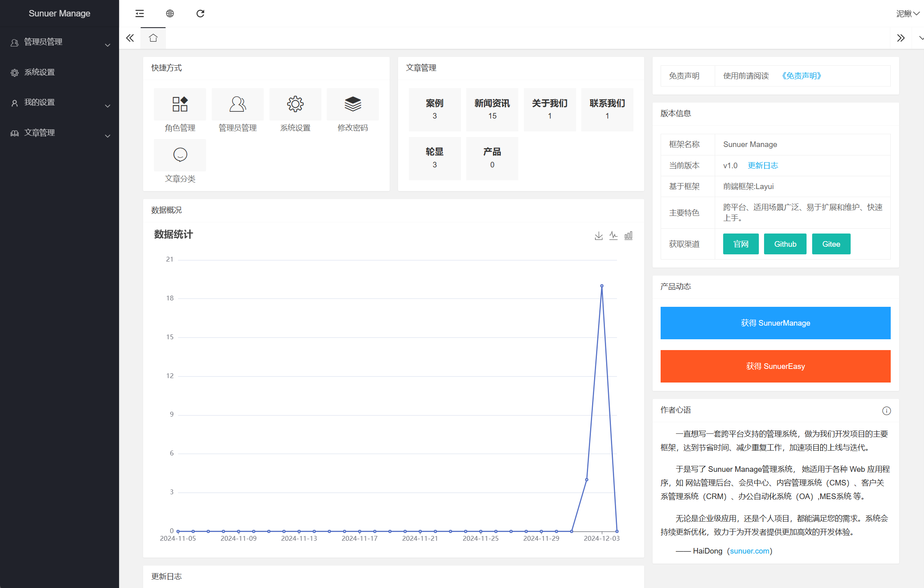Open the 角色管理 shortcut icon
This screenshot has width=924, height=588.
point(180,104)
